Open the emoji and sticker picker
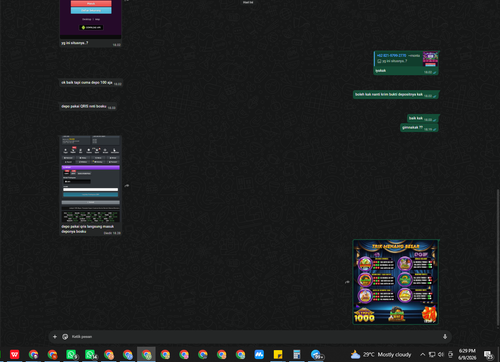The height and width of the screenshot is (362, 500). [65, 337]
